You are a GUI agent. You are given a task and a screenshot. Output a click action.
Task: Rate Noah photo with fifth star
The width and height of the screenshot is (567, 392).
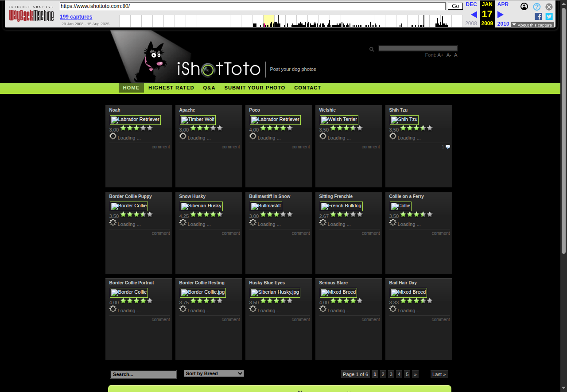[x=150, y=128]
